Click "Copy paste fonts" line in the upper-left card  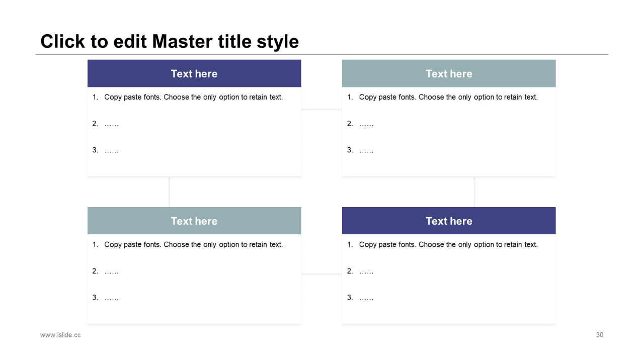[x=193, y=97]
